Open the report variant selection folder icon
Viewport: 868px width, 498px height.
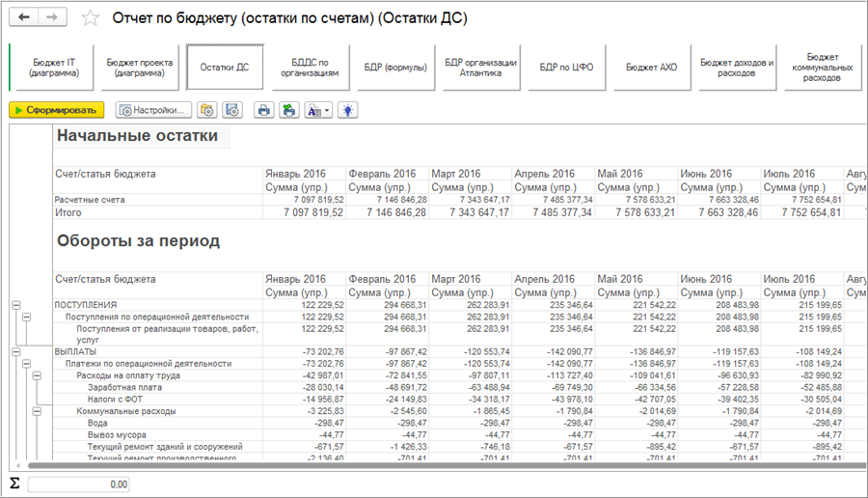point(206,110)
